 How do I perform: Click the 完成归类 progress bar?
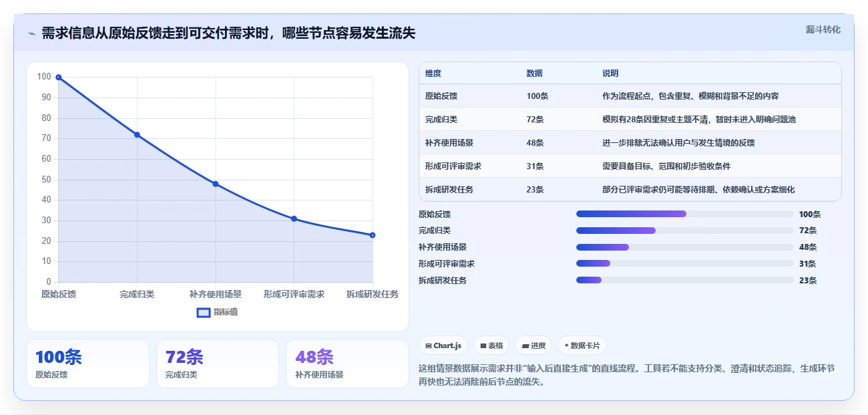(x=684, y=231)
